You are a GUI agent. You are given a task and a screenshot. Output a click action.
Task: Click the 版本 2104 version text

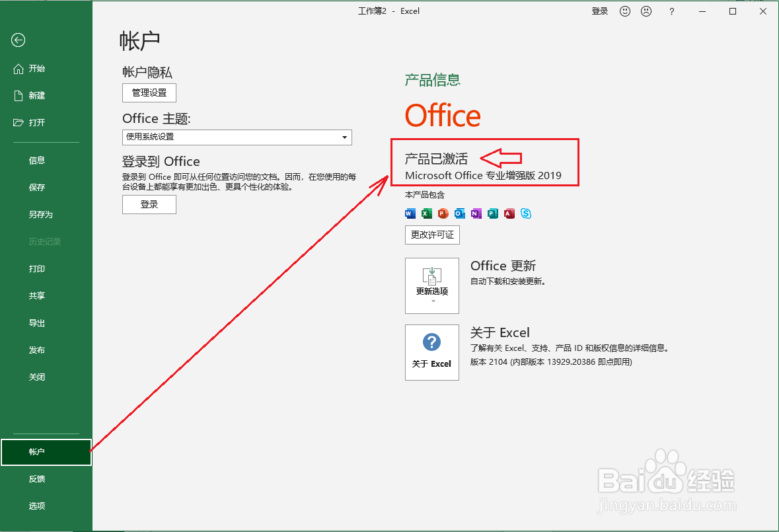552,362
